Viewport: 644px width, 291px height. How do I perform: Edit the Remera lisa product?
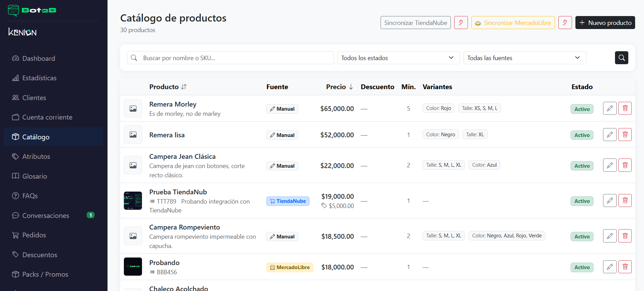(610, 135)
